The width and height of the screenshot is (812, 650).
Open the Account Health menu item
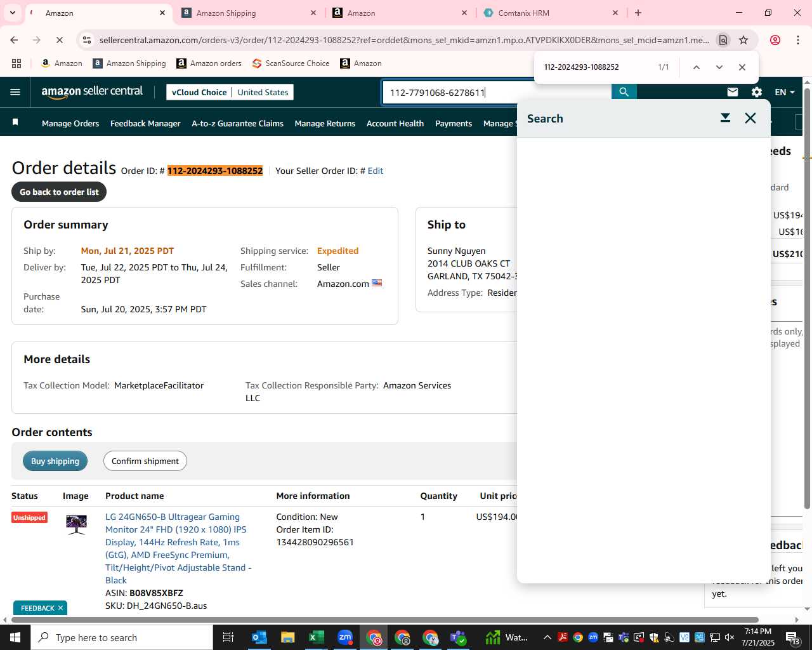[395, 123]
